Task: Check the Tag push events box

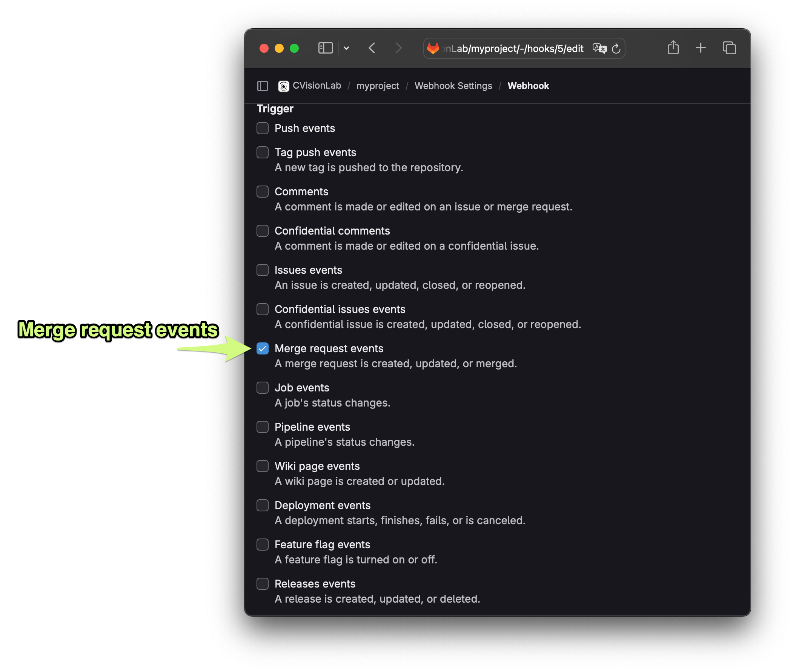Action: coord(262,152)
